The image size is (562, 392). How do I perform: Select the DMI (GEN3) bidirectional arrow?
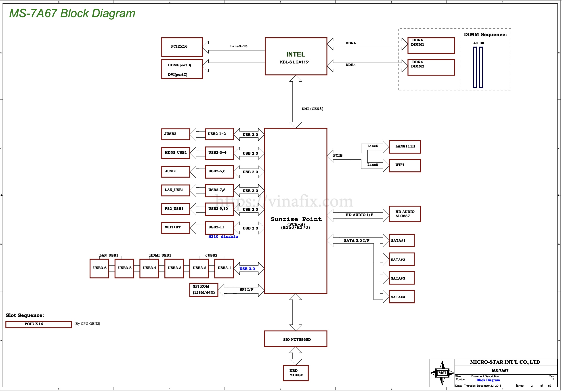[x=296, y=102]
